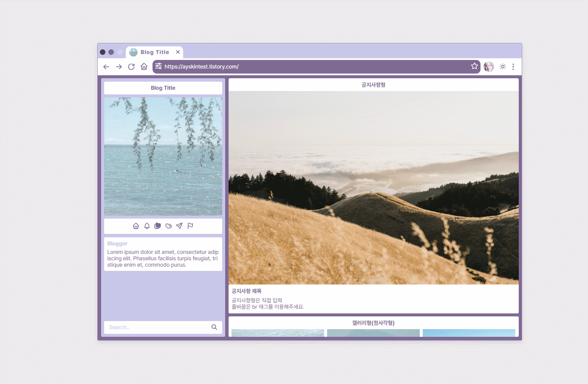Click the Search.. input field
This screenshot has height=384, width=588.
coord(157,327)
